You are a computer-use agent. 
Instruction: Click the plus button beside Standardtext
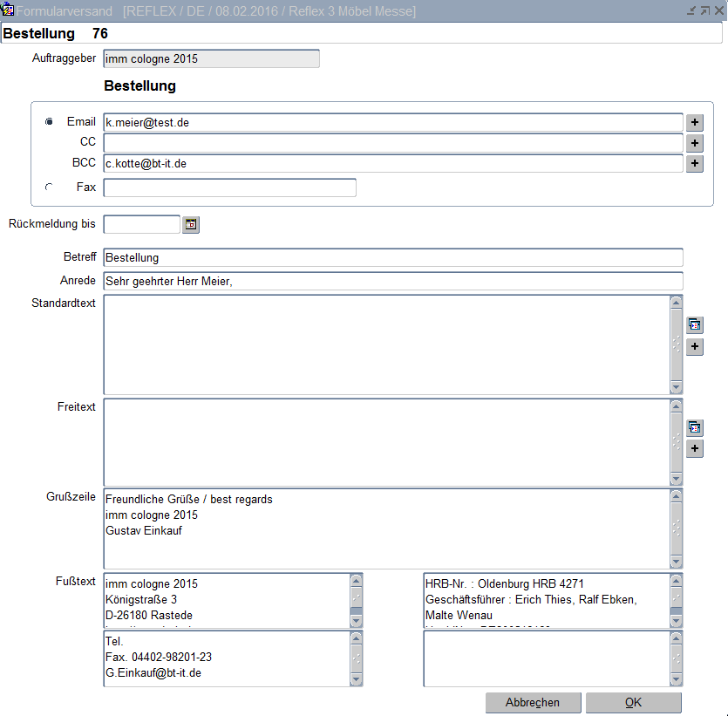point(694,346)
